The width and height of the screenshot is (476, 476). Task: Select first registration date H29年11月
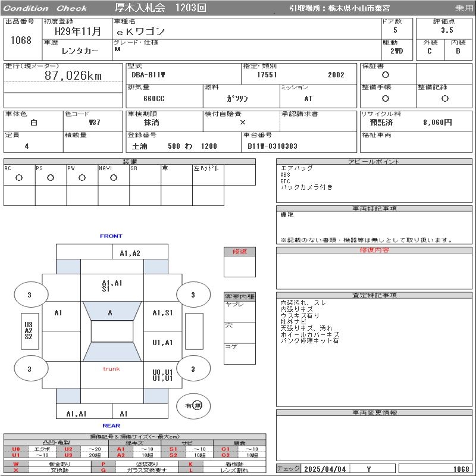point(78,31)
